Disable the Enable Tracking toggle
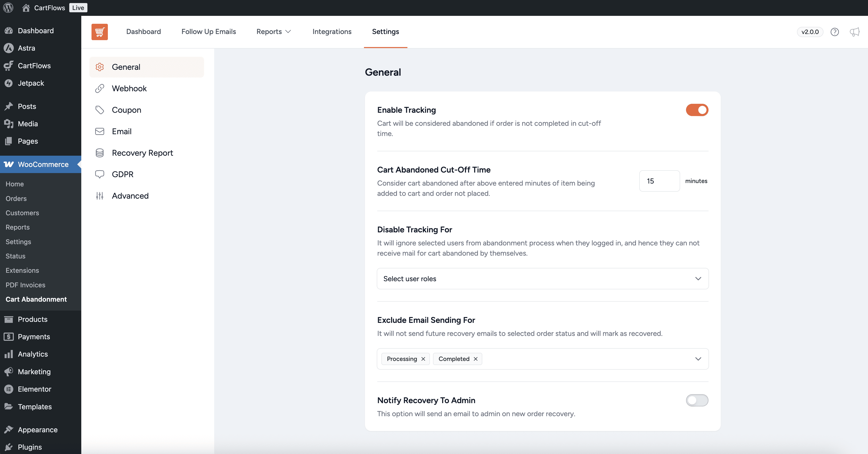The height and width of the screenshot is (454, 868). pos(697,110)
